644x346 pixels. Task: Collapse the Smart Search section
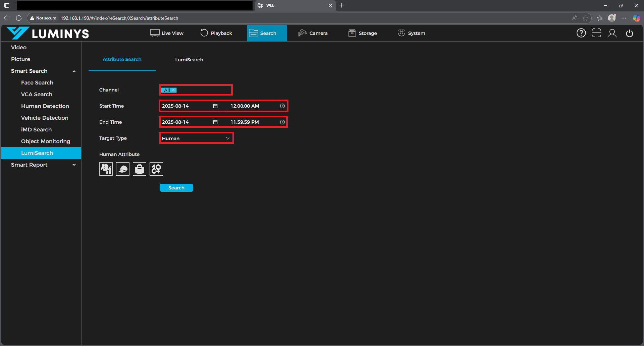point(74,71)
